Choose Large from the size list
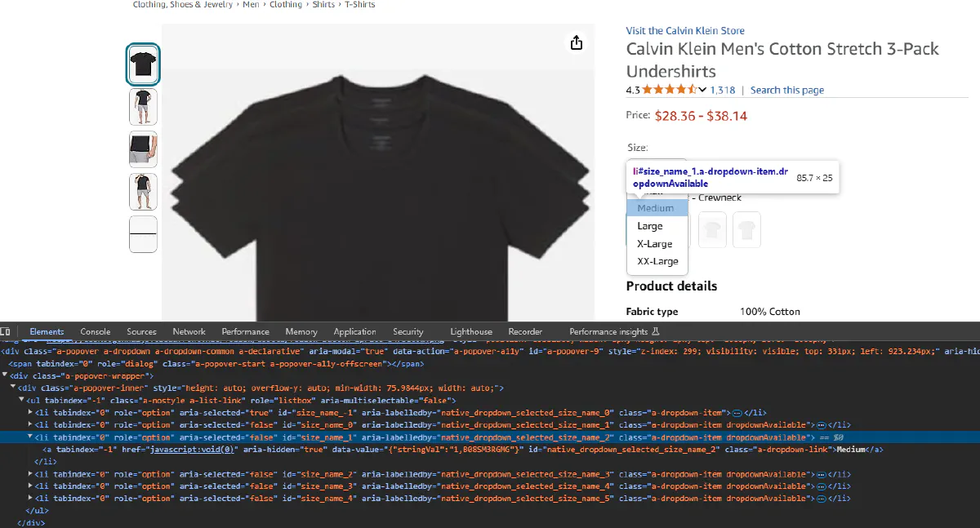 (x=657, y=226)
